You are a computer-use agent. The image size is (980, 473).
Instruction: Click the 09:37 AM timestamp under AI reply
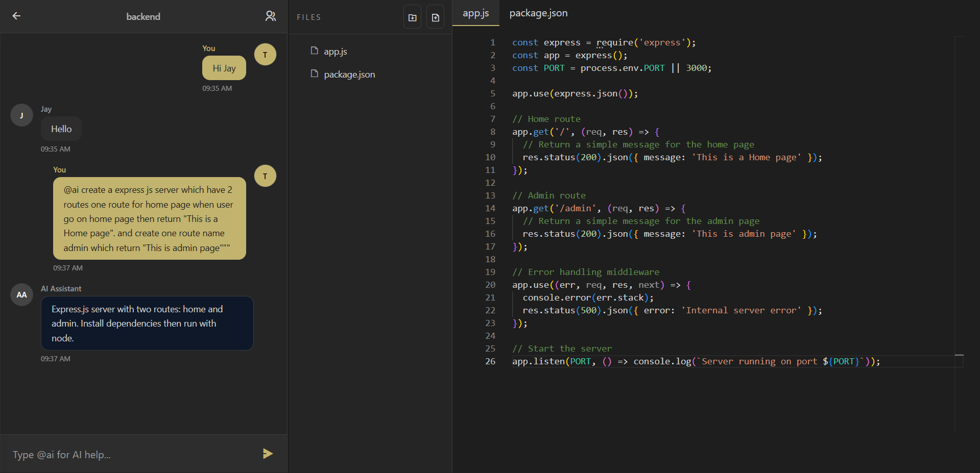tap(56, 359)
